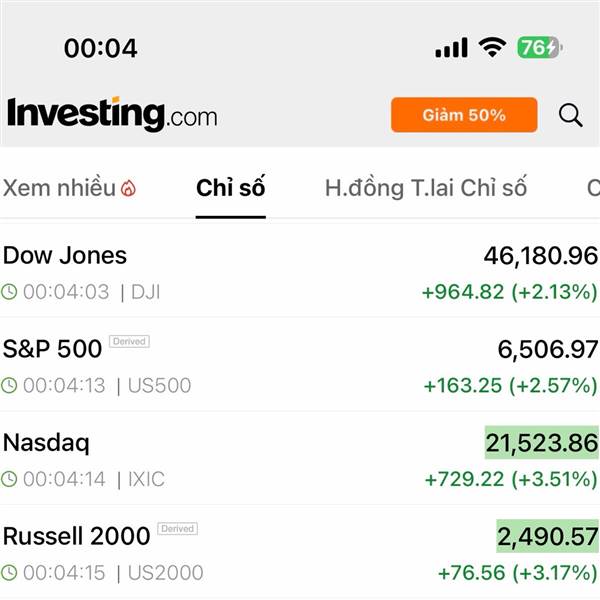This screenshot has height=600, width=600.
Task: Tap the battery indicator in status bar
Action: (x=540, y=47)
